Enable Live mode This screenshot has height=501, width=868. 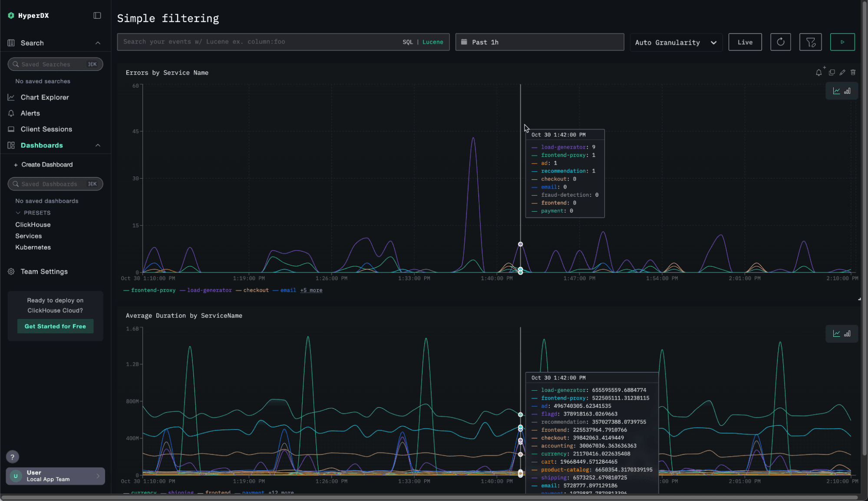[x=745, y=42]
